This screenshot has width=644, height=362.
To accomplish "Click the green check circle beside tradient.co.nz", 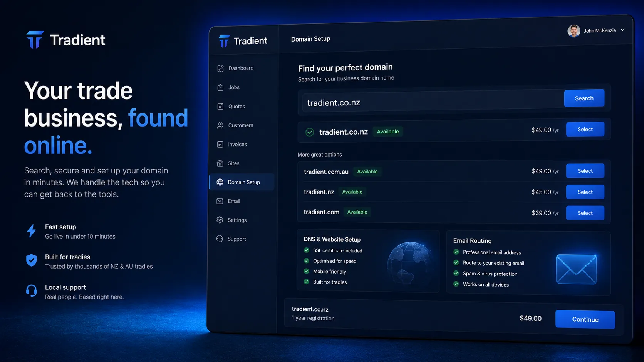I will coord(309,132).
